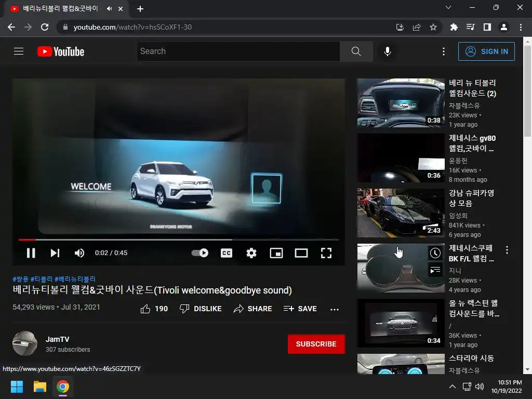Screen dimensions: 532x399
Task: Open a new tab
Action: click(140, 9)
